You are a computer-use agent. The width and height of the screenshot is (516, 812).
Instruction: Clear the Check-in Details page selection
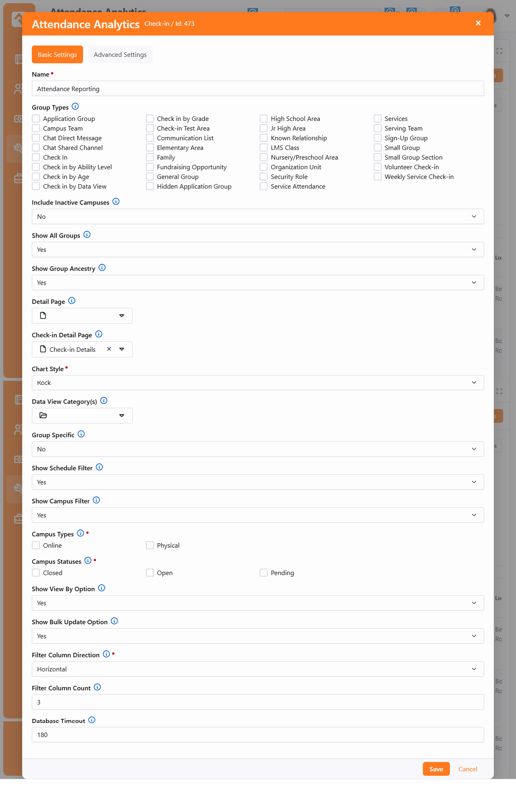click(x=109, y=349)
